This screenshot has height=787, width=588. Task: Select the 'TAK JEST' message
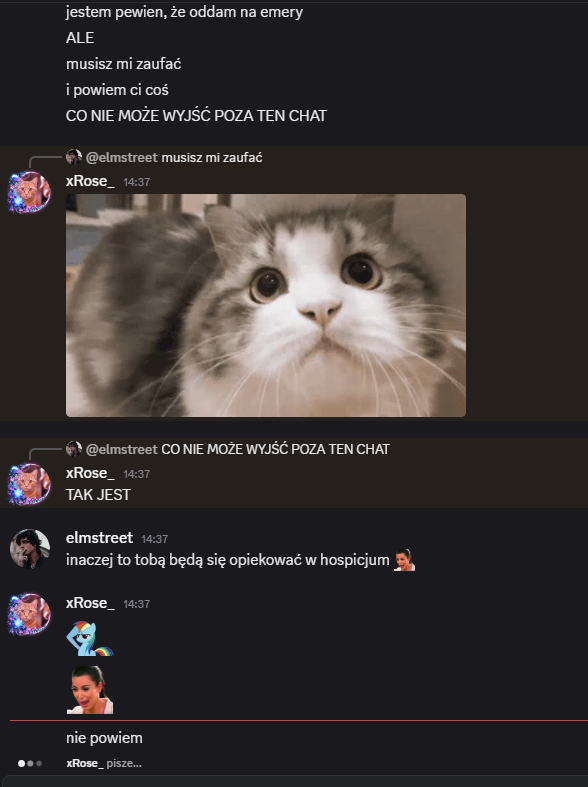(98, 495)
